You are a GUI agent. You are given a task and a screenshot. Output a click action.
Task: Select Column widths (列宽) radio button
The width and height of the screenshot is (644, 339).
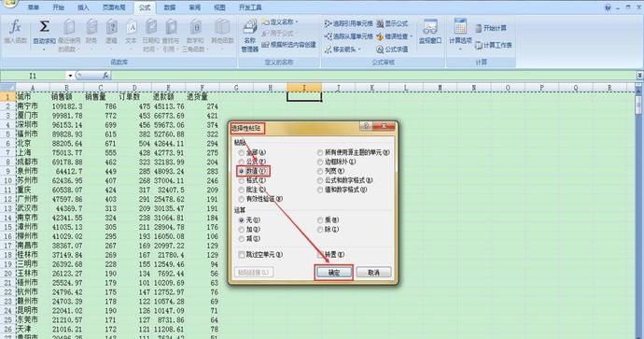[320, 171]
